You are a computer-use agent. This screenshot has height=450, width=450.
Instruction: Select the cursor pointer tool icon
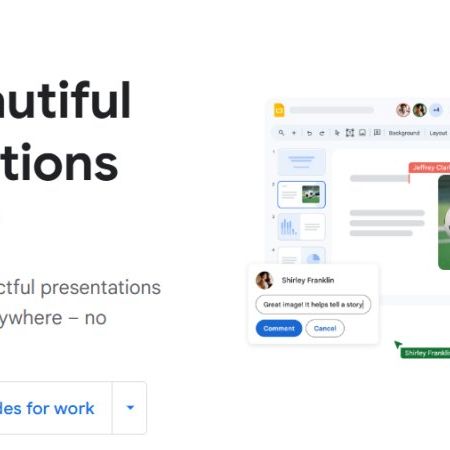coord(337,133)
